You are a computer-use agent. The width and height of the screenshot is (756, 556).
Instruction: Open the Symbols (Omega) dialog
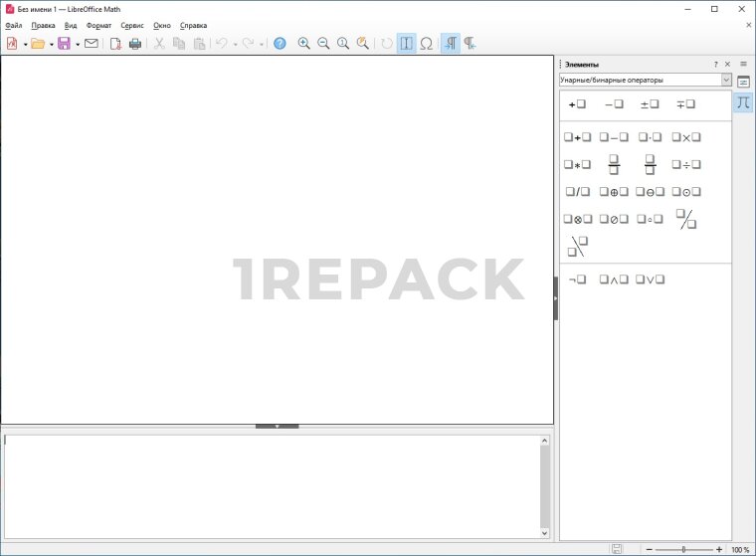(426, 44)
